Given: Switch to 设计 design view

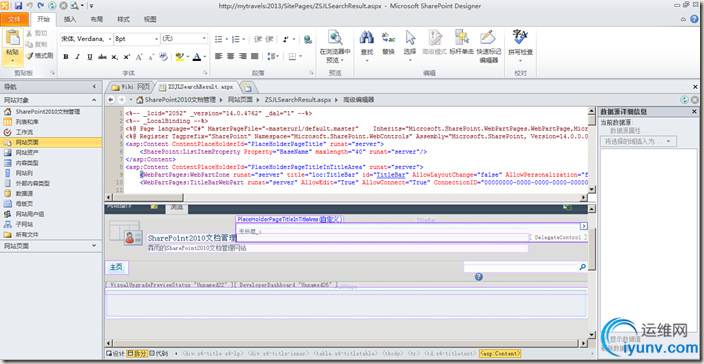Looking at the screenshot, I should click(x=115, y=354).
